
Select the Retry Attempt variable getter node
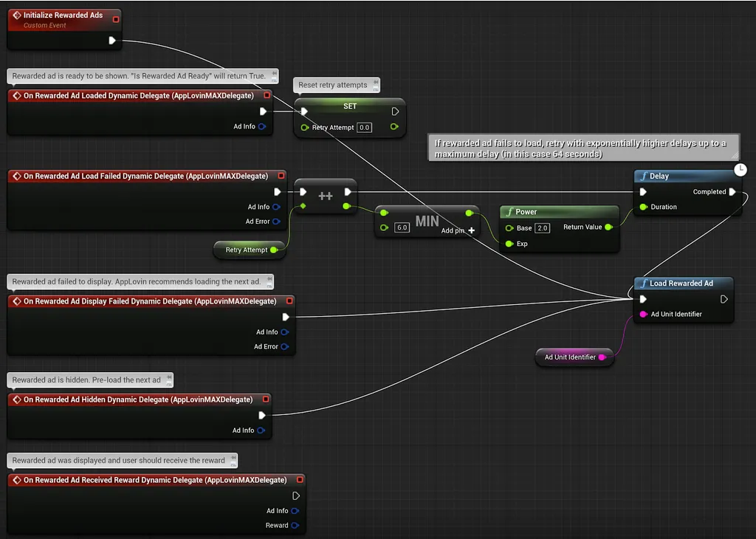coord(246,250)
